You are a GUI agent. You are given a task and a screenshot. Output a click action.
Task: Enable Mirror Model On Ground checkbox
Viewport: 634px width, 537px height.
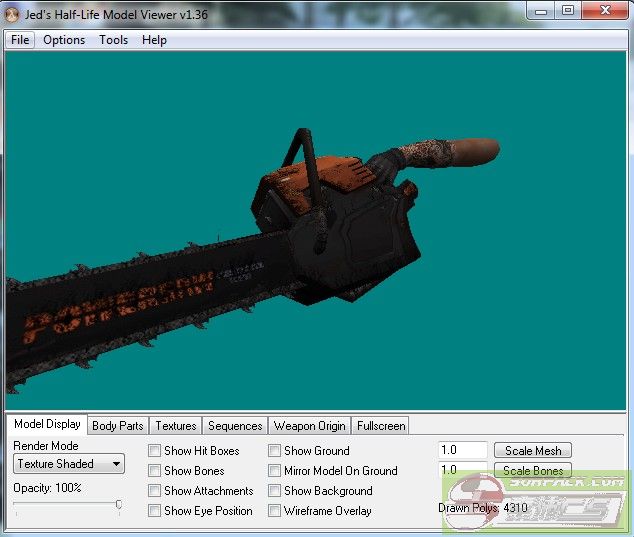[x=274, y=470]
